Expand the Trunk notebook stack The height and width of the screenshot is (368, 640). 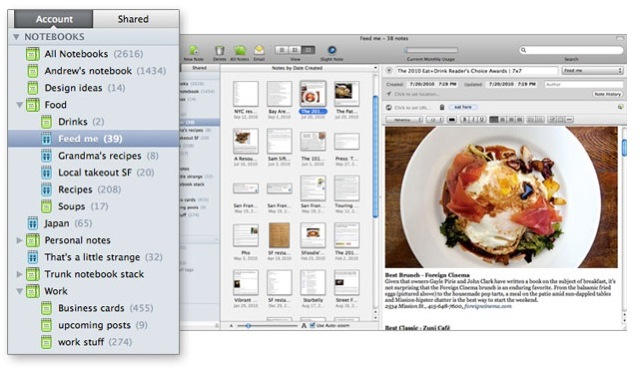pyautogui.click(x=19, y=274)
